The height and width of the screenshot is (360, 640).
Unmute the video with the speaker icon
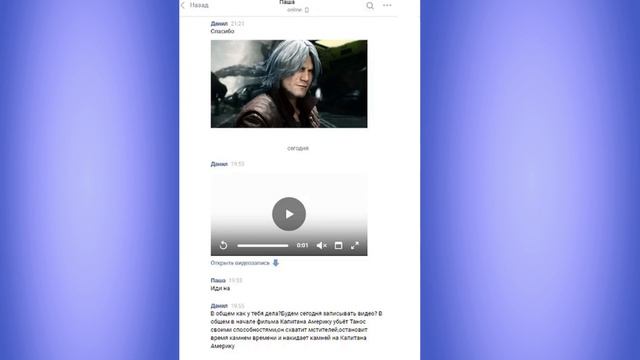click(x=322, y=245)
